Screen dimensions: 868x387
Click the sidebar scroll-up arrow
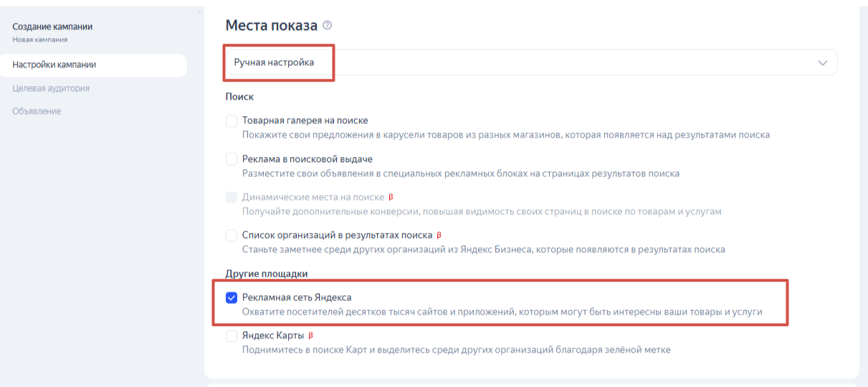[199, 13]
